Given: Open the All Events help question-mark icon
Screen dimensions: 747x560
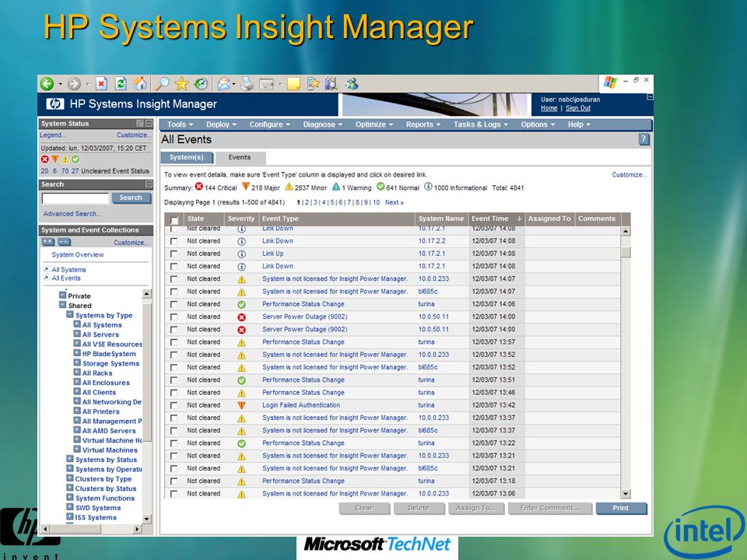Looking at the screenshot, I should [x=644, y=139].
